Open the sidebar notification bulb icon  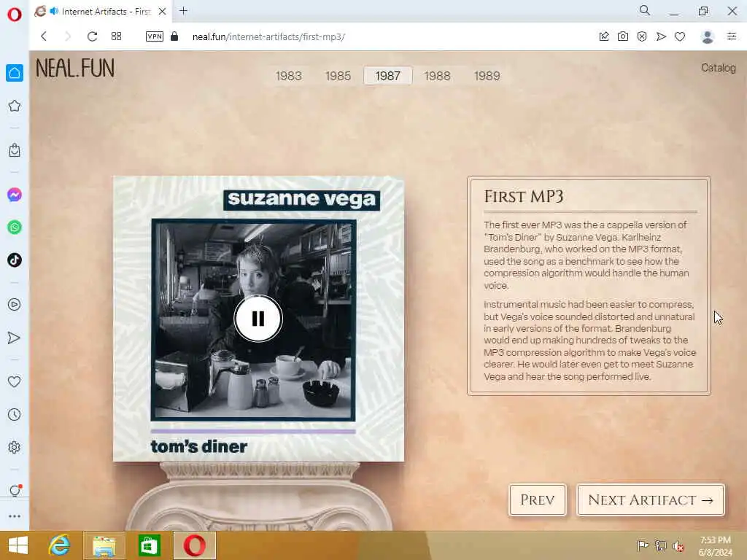coord(15,491)
